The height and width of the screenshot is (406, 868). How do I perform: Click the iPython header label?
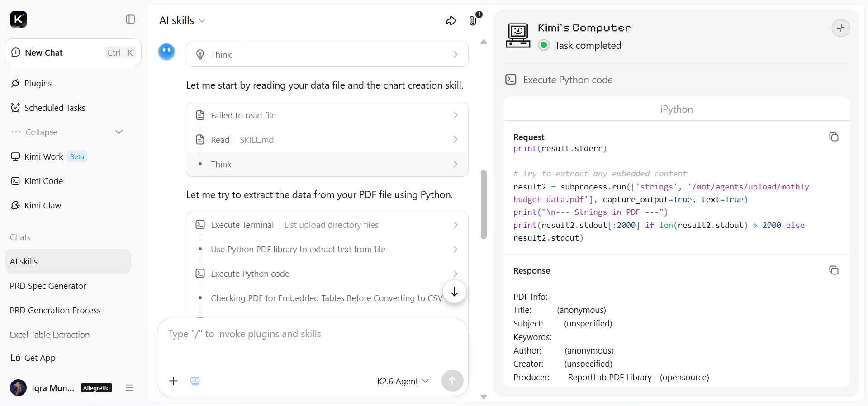click(x=677, y=109)
